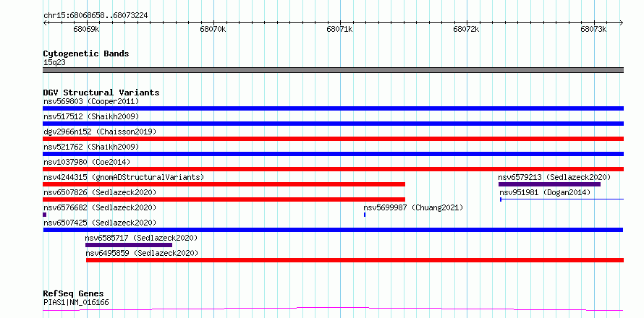Open variant nsv6579213 (Sedlazeck2020) label
Screen dimensions: 644x318
(554, 177)
